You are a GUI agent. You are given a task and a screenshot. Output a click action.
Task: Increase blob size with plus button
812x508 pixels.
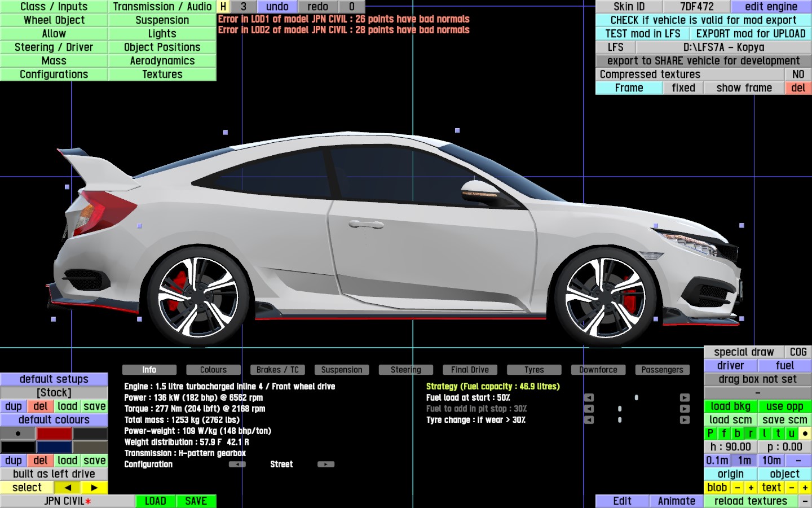click(751, 488)
